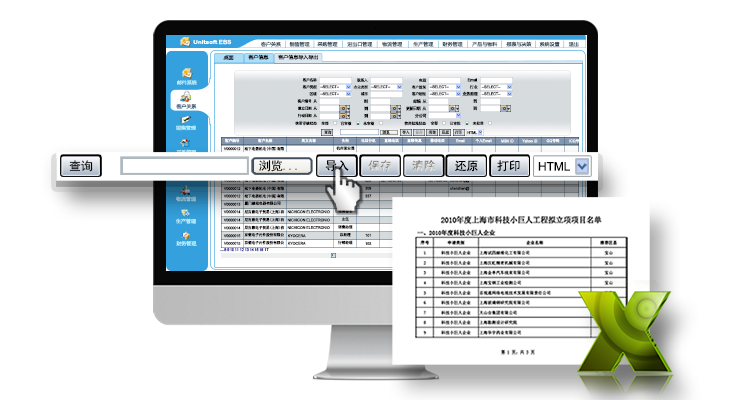
Task: Open the 客户关系 sidebar module icon
Action: click(x=185, y=99)
